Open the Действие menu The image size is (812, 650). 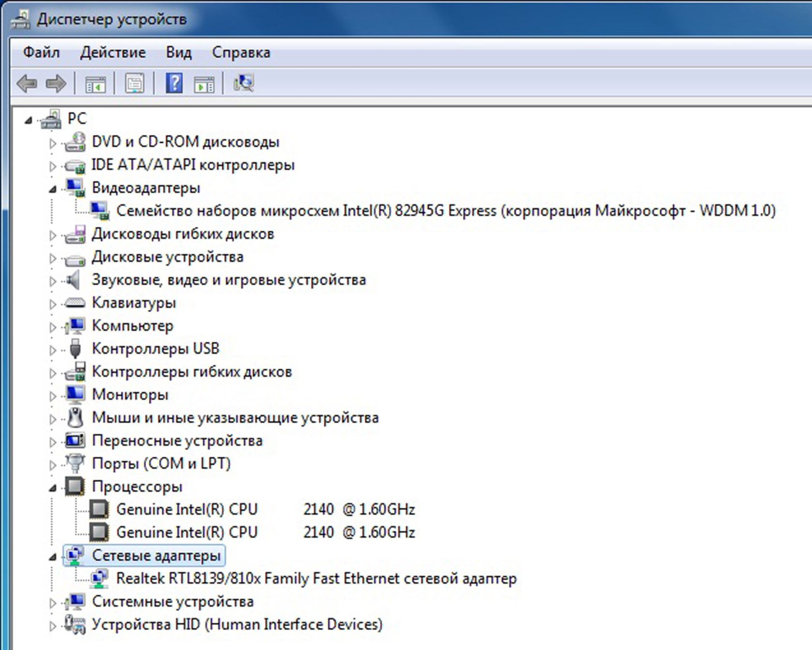(x=113, y=52)
